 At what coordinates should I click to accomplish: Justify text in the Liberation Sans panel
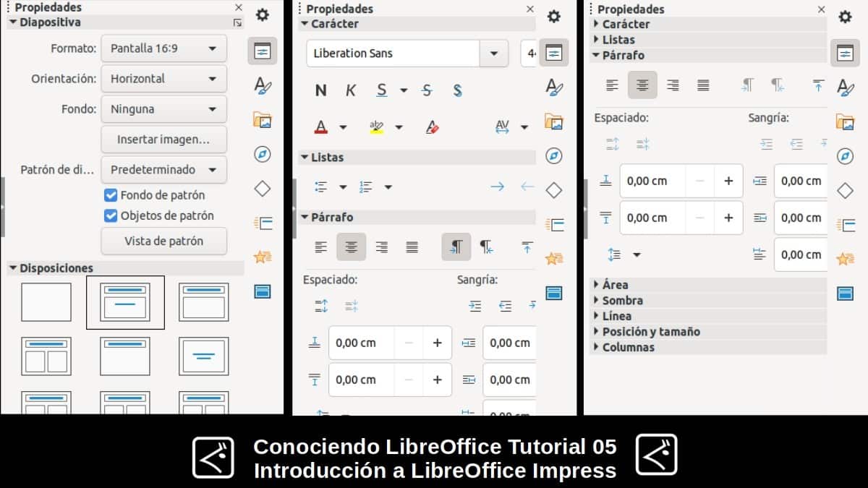coord(412,247)
